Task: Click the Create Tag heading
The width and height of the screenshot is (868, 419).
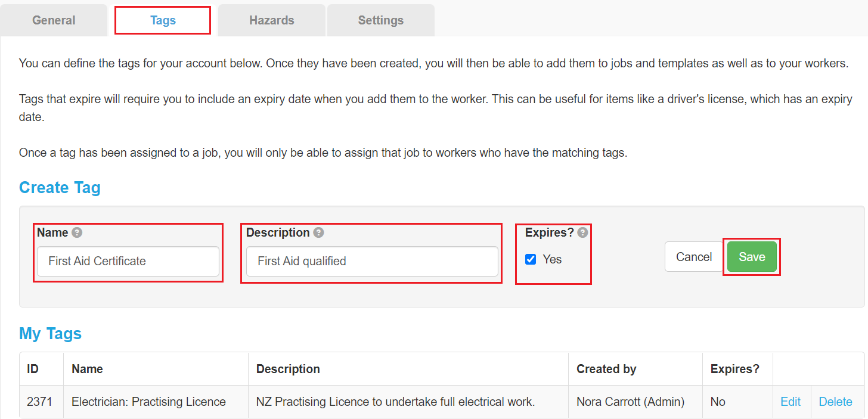Action: [x=59, y=187]
